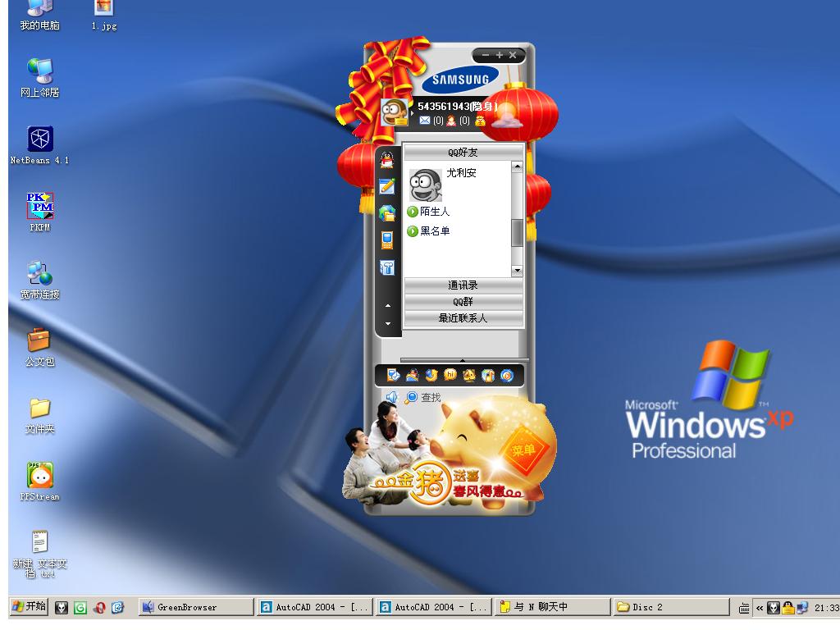840x630 pixels.
Task: Expand hidden tray icons chevron
Action: pos(760,608)
